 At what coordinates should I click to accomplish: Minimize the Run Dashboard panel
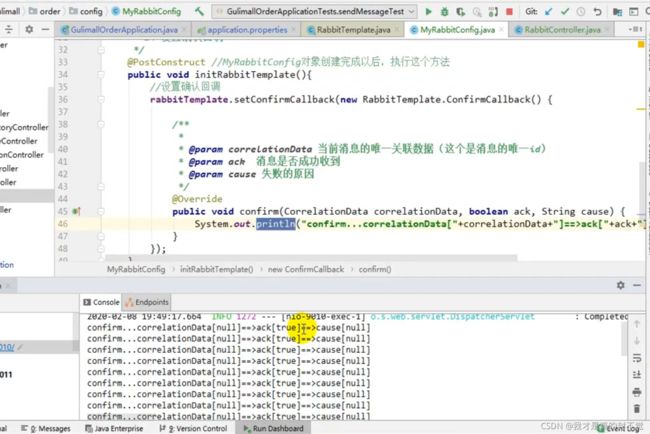click(637, 285)
